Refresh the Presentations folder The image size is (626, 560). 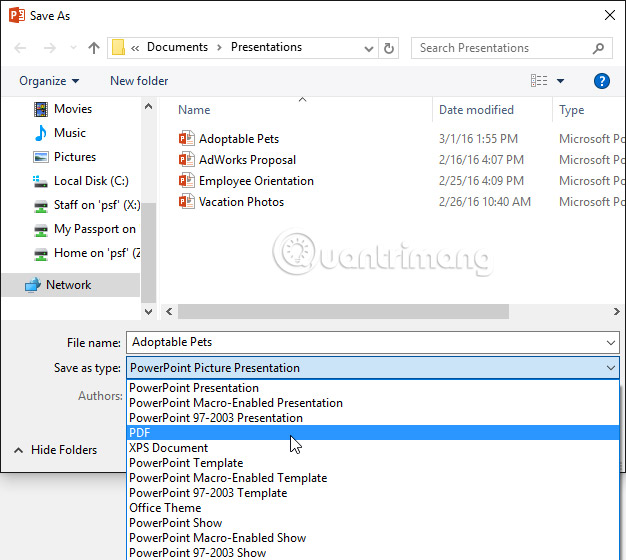[389, 48]
